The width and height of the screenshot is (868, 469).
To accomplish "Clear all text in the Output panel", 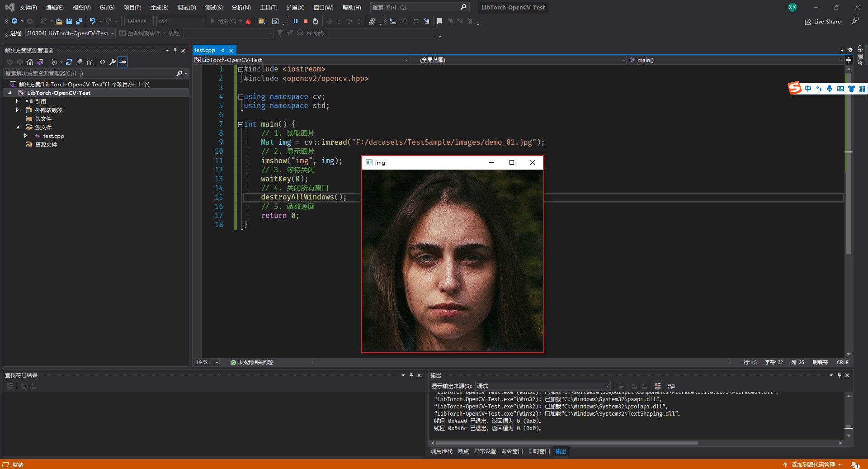I will click(x=657, y=386).
